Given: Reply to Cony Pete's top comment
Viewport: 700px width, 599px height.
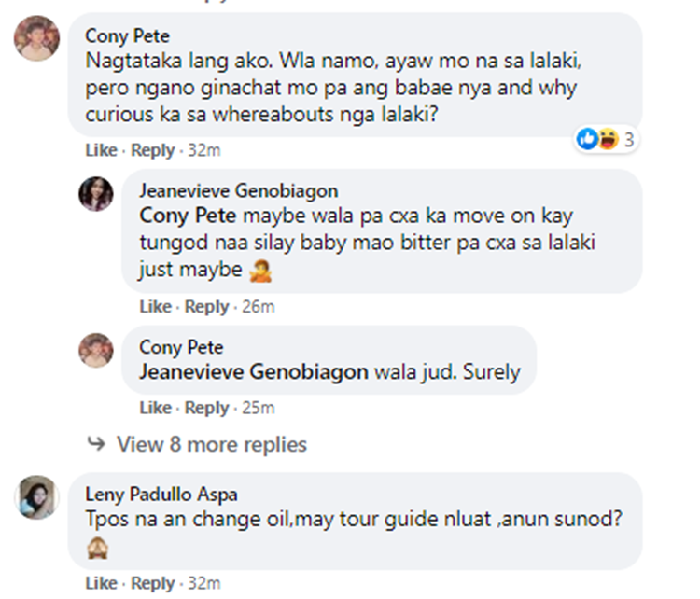Looking at the screenshot, I should coord(152,150).
